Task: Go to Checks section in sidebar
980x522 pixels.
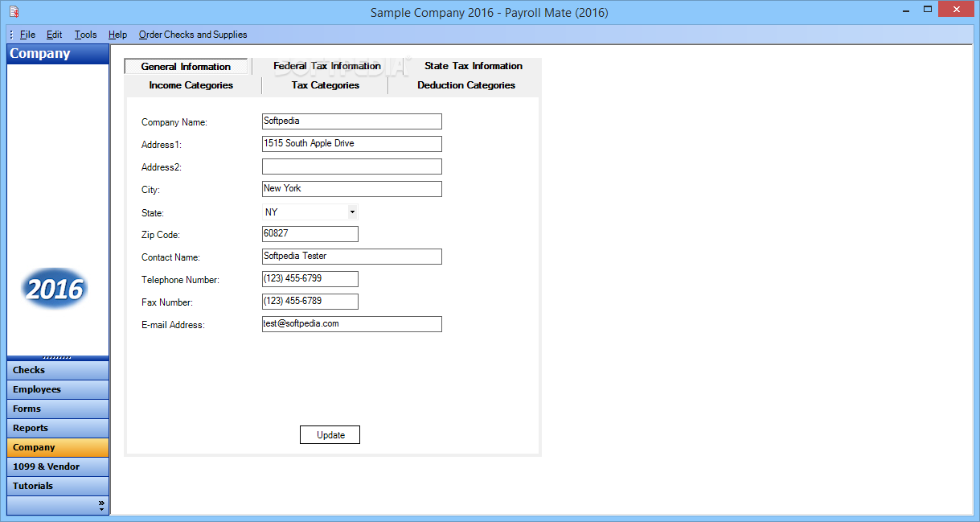Action: click(x=58, y=370)
